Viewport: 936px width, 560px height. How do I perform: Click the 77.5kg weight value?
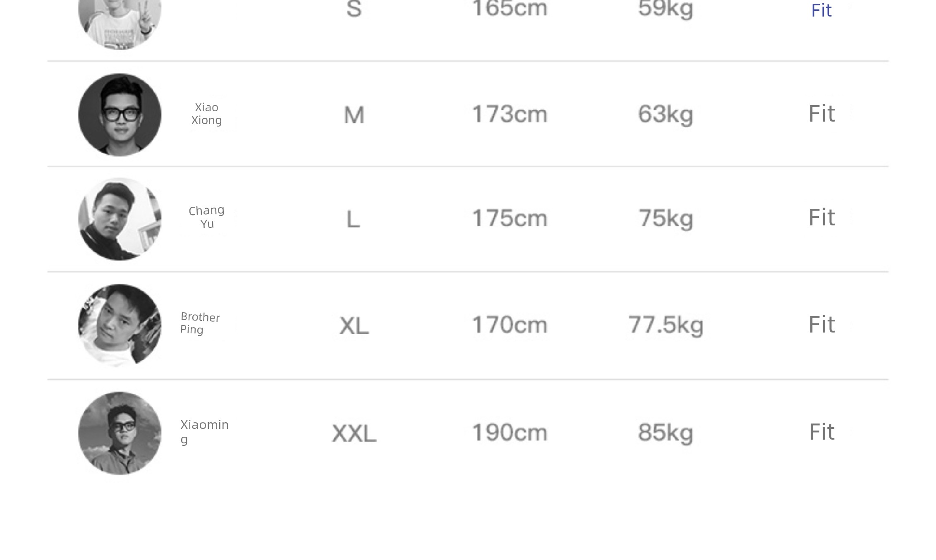tap(665, 325)
